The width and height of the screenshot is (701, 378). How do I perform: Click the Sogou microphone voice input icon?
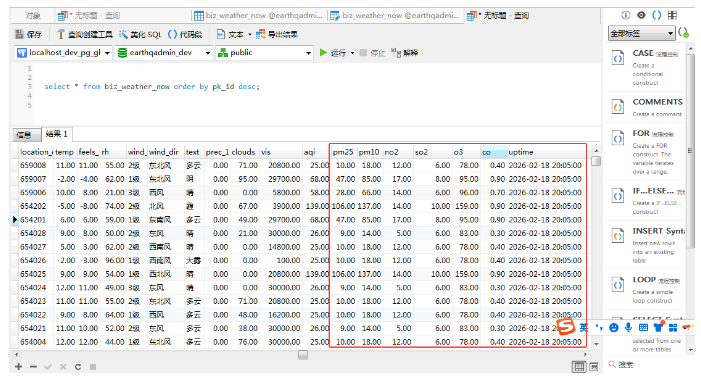coord(628,328)
